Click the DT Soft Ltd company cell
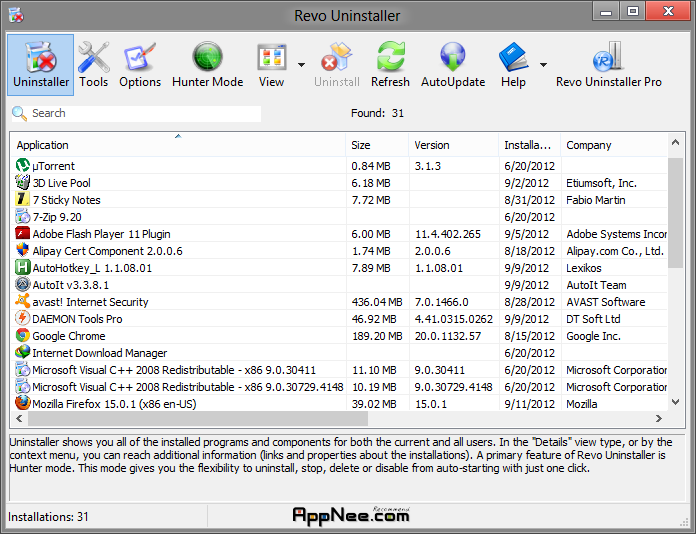 tap(593, 319)
